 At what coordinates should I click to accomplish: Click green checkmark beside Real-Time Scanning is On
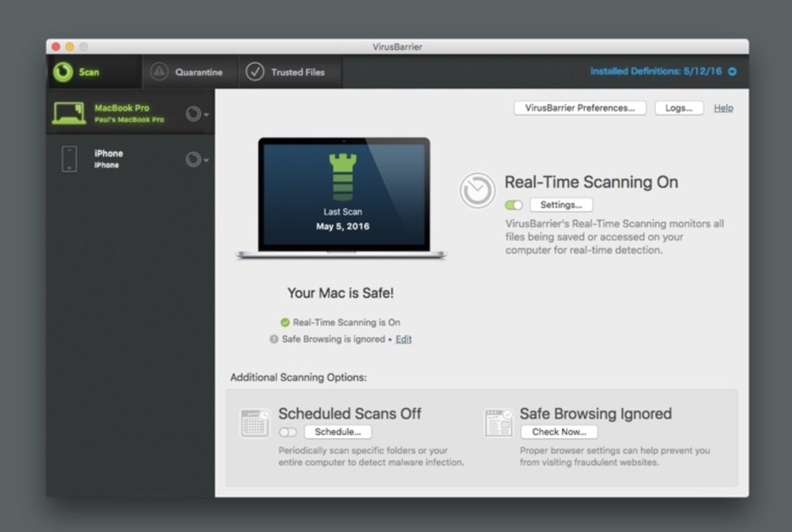click(284, 322)
